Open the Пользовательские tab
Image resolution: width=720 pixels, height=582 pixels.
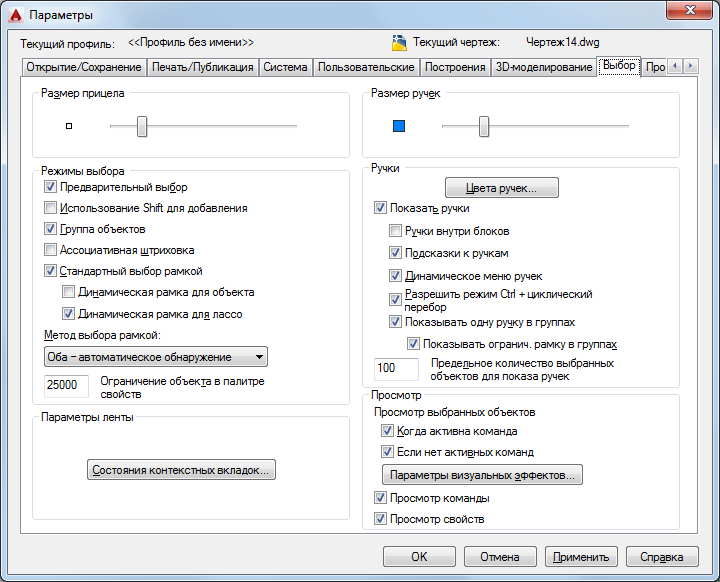point(366,67)
